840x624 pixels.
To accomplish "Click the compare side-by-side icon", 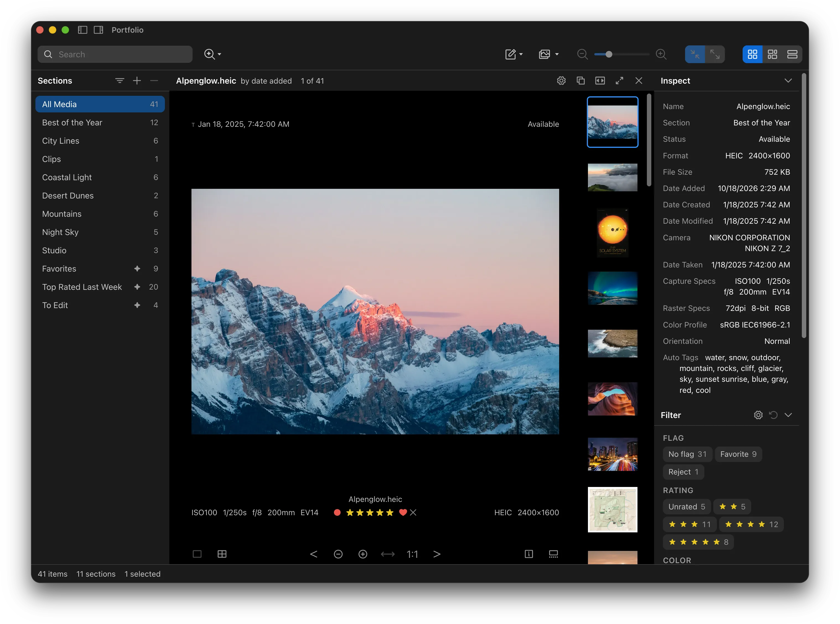I will click(600, 81).
